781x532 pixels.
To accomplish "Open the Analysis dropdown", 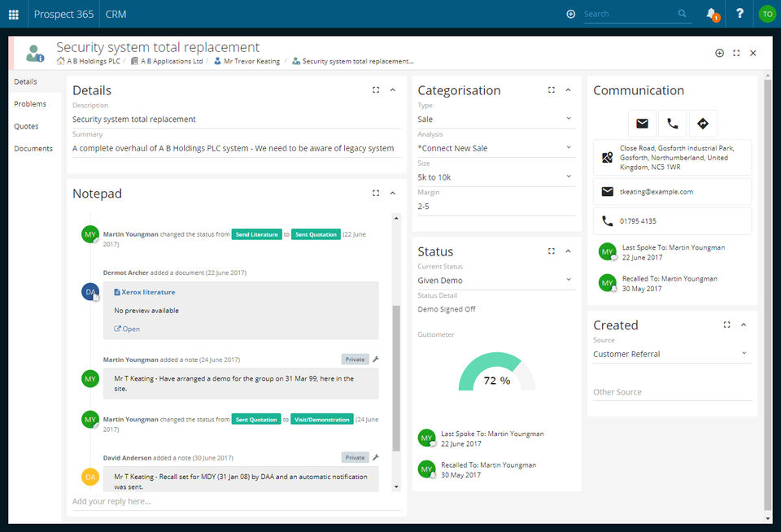I will pos(496,148).
